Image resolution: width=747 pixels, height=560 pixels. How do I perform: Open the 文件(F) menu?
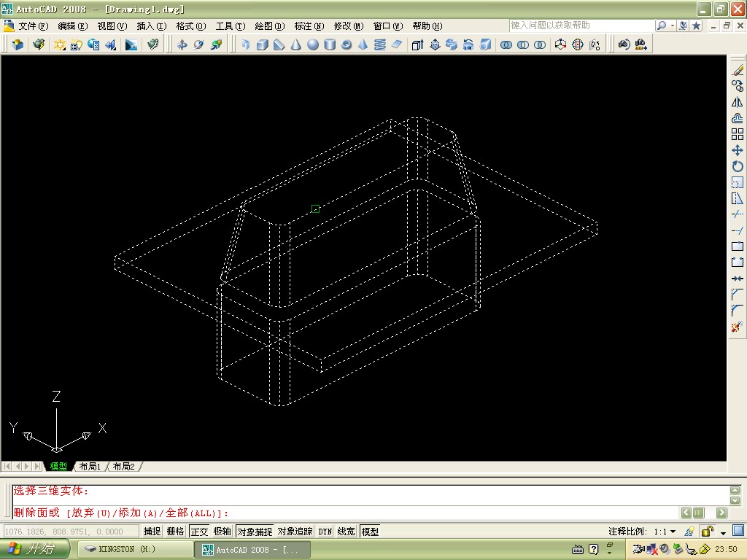[34, 26]
